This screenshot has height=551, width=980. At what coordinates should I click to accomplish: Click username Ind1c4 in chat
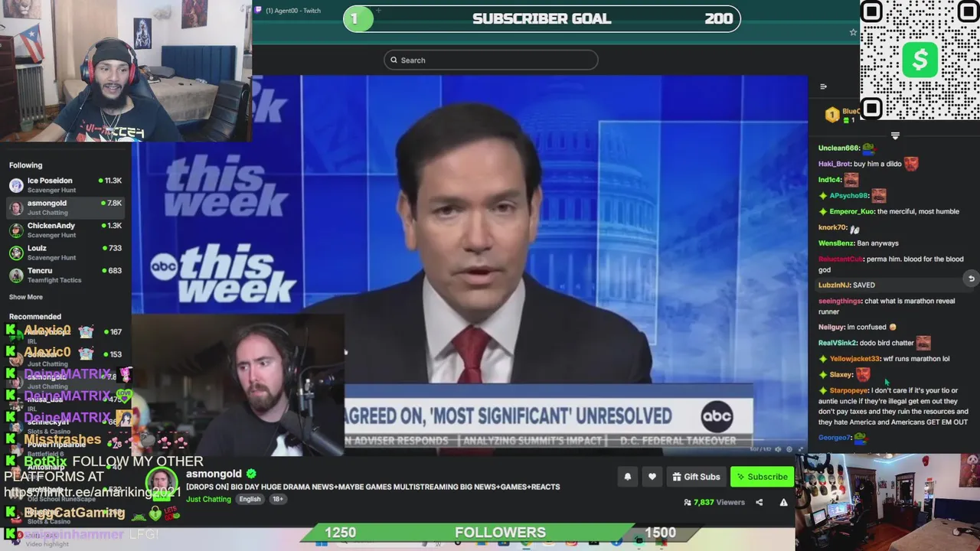point(830,180)
